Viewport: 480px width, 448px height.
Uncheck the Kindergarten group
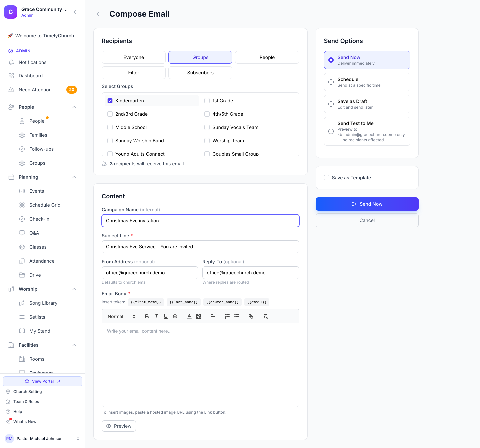click(x=110, y=101)
